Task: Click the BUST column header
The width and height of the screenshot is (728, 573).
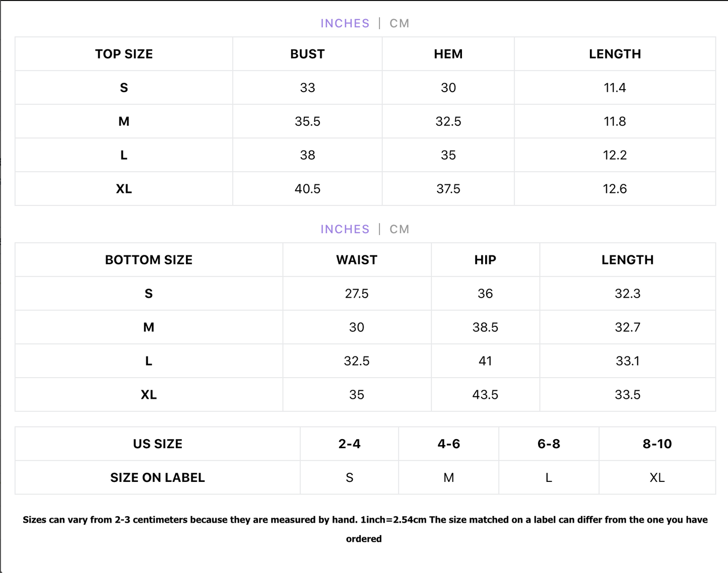Action: [307, 54]
